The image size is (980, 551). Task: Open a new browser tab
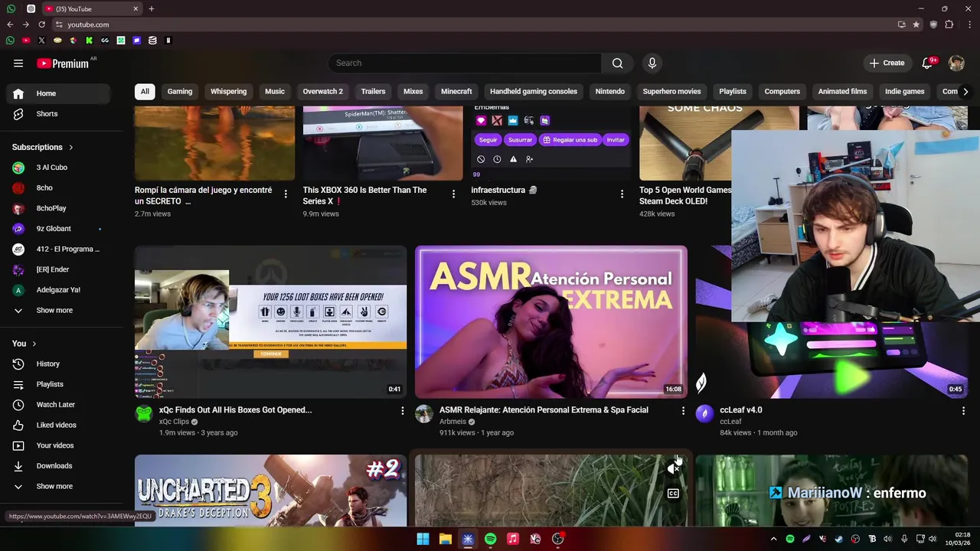click(x=152, y=8)
